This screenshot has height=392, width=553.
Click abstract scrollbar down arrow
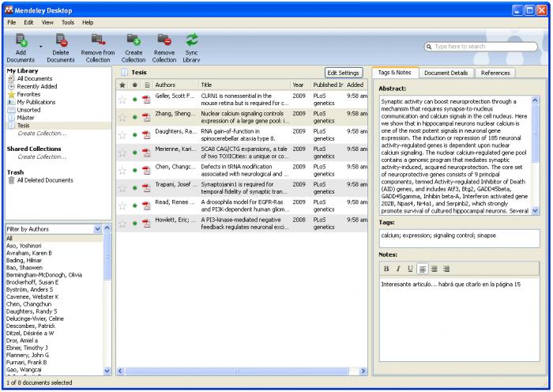(x=535, y=211)
